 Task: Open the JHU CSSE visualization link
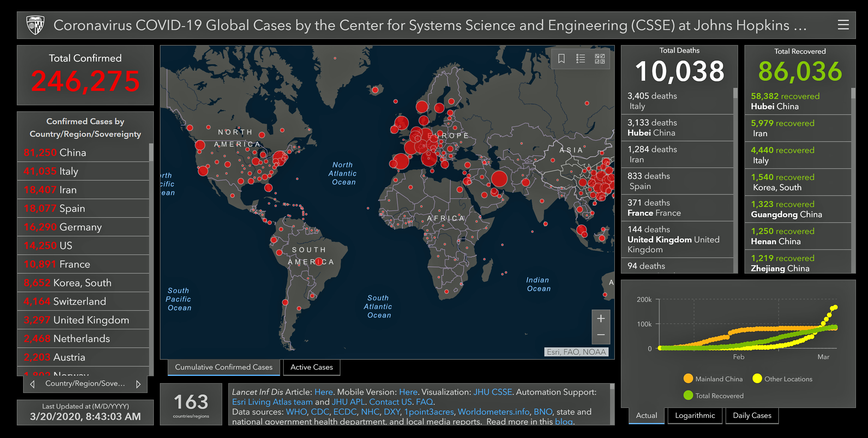point(492,392)
